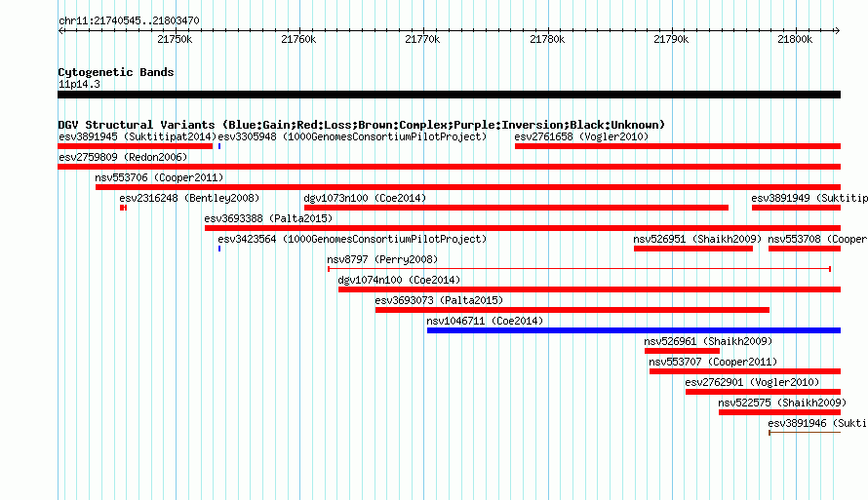The image size is (868, 500).
Task: Click the esv3891945 (Suktitipat2014) variant label
Action: [x=138, y=136]
